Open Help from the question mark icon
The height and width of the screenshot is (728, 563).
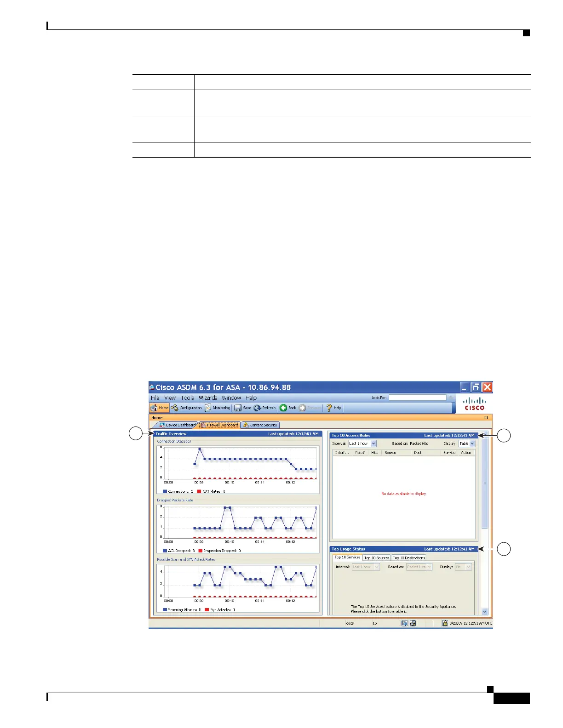(333, 408)
